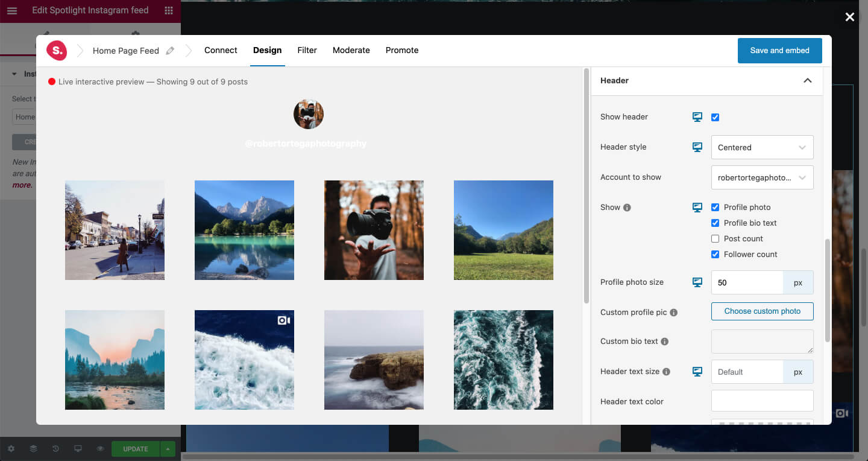The width and height of the screenshot is (868, 461).
Task: Click the px unit of Profile photo size
Action: click(x=798, y=282)
